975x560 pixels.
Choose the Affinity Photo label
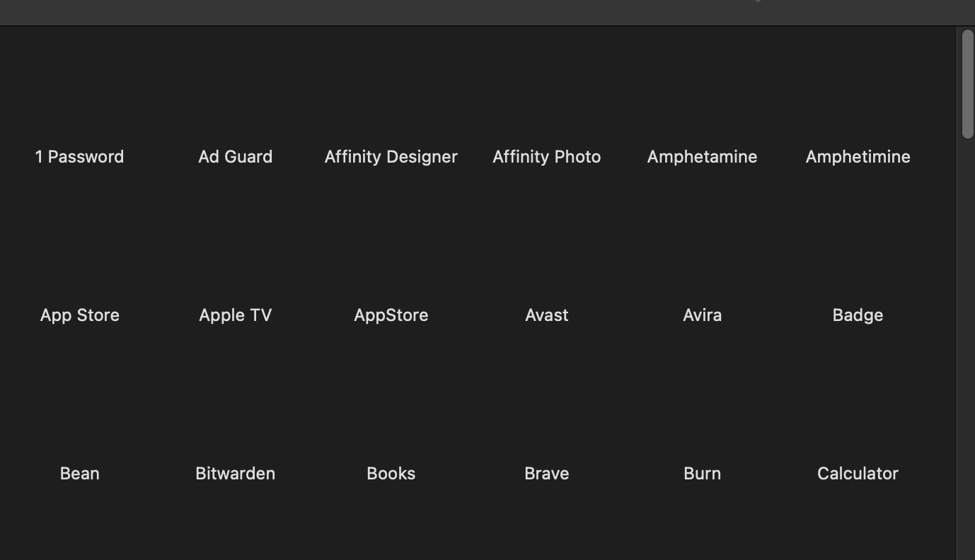click(546, 156)
